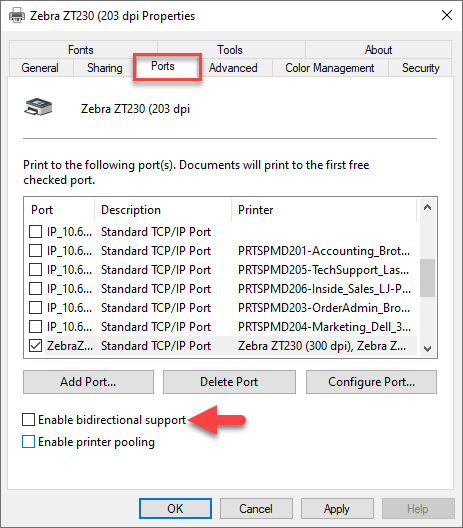Screen dimensions: 463x528
Task: Uncheck the ZebraZ... port checkbox
Action: click(x=35, y=345)
